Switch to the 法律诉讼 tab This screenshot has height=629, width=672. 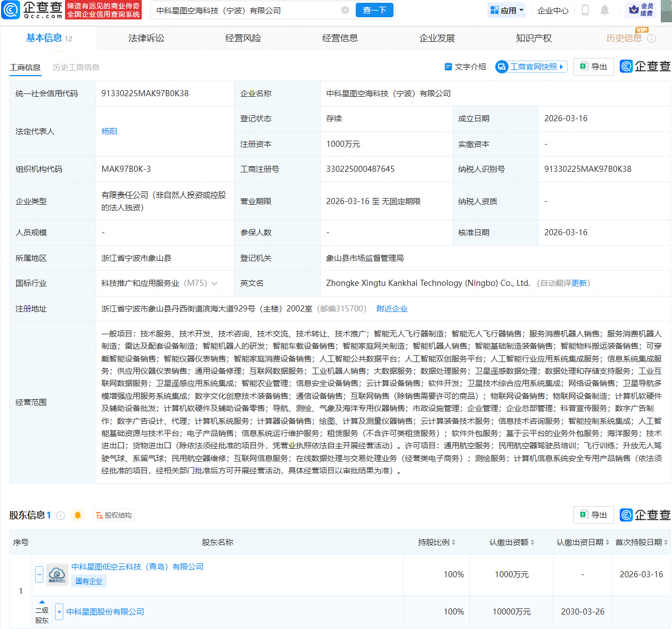click(x=146, y=38)
